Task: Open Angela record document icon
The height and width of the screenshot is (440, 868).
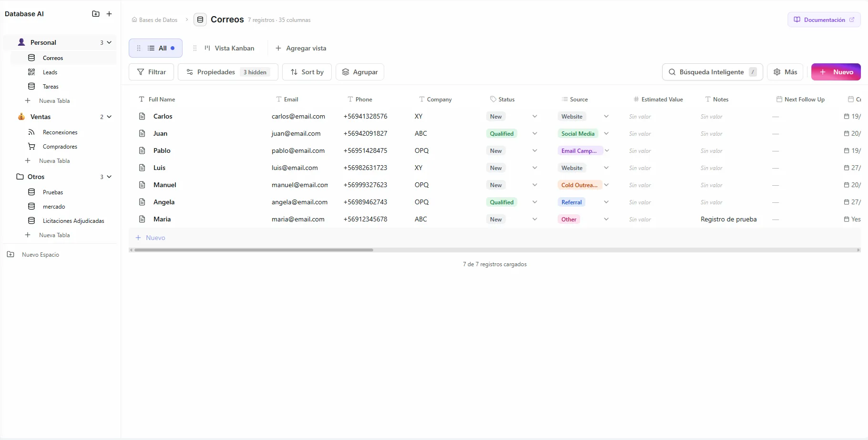Action: click(x=142, y=202)
